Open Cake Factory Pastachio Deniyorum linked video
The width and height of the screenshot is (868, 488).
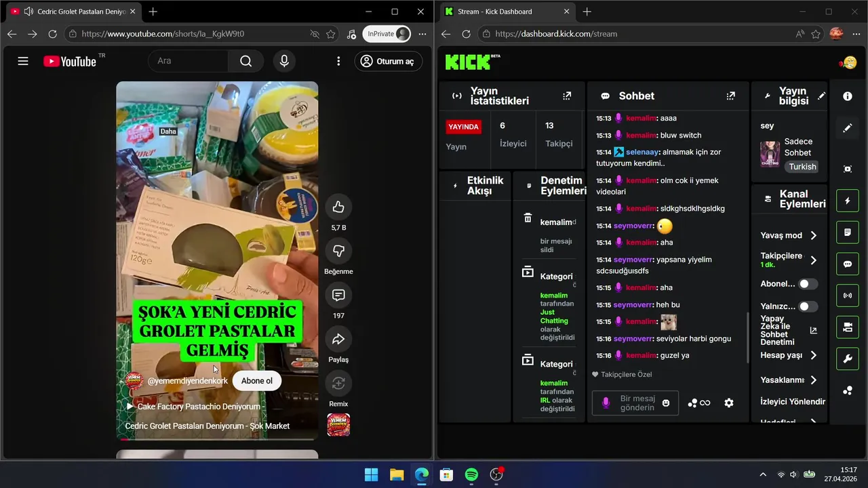coord(194,407)
